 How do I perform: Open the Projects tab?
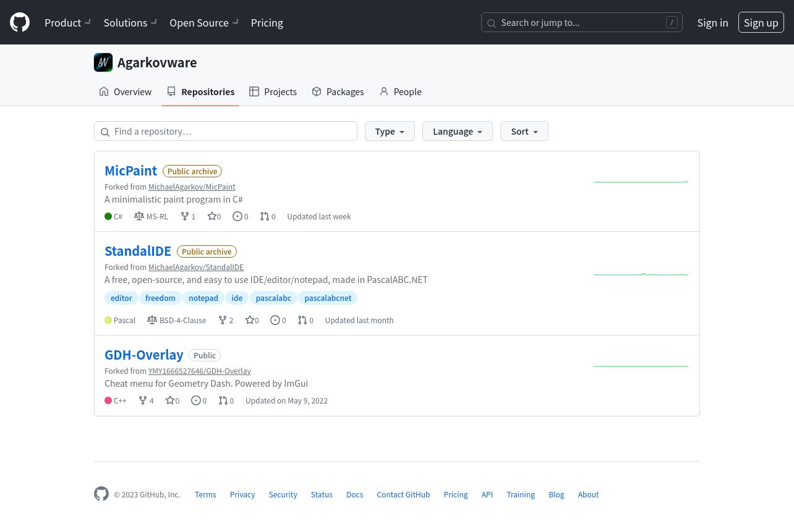pos(273,91)
